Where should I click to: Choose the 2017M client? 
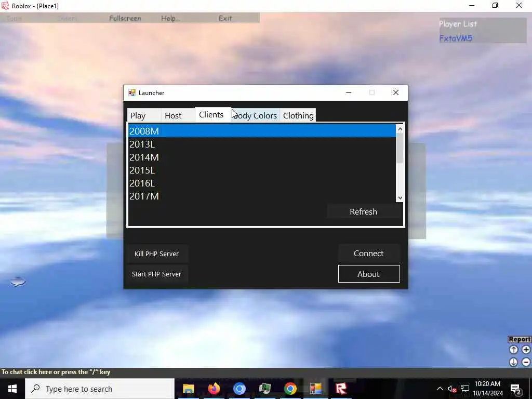(x=262, y=196)
